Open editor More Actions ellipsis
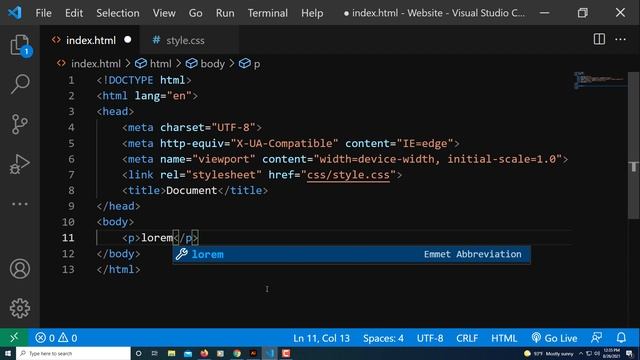 pos(620,40)
